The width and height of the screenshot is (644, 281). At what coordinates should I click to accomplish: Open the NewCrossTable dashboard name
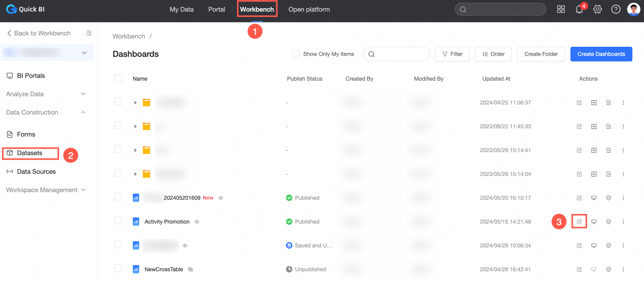pos(164,269)
